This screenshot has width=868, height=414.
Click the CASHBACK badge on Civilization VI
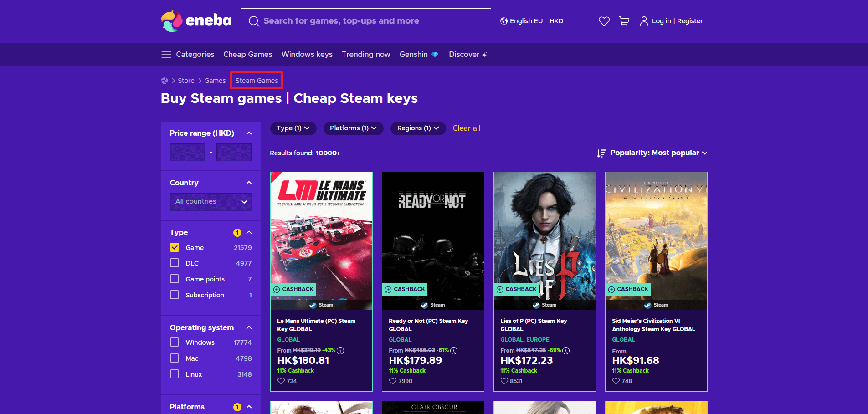click(628, 289)
